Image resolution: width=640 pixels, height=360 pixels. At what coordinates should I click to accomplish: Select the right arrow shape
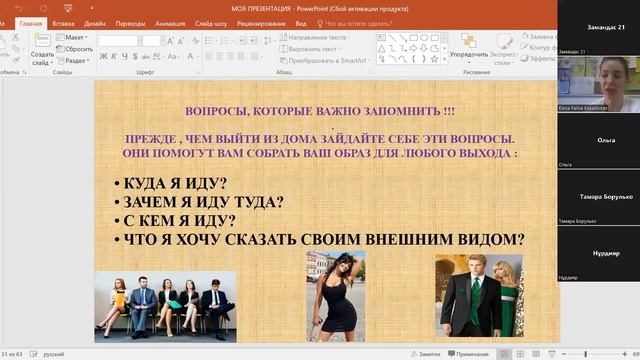pos(413,49)
